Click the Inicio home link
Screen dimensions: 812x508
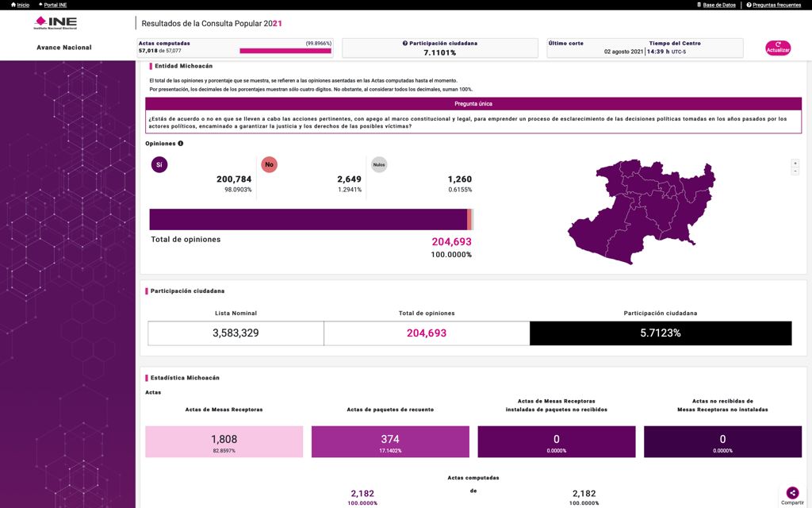pos(20,5)
